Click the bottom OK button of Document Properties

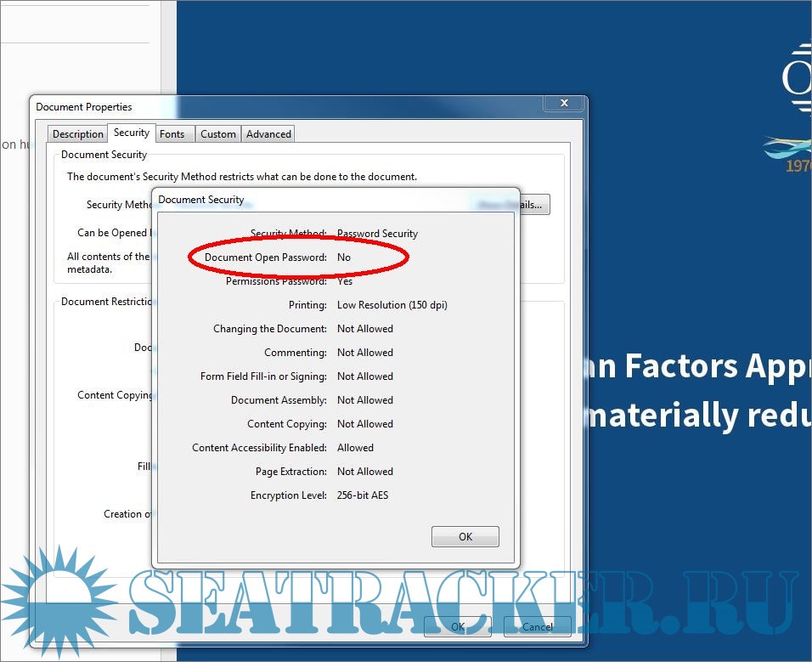[x=457, y=627]
